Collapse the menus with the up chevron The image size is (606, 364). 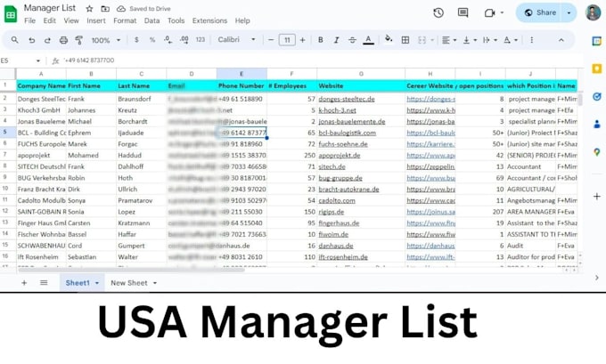[x=561, y=40]
